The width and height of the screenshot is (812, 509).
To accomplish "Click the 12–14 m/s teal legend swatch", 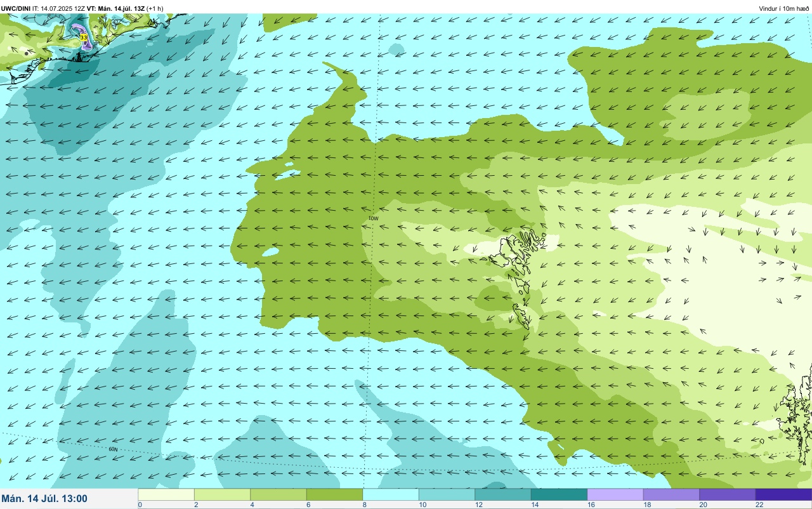I will [x=503, y=494].
